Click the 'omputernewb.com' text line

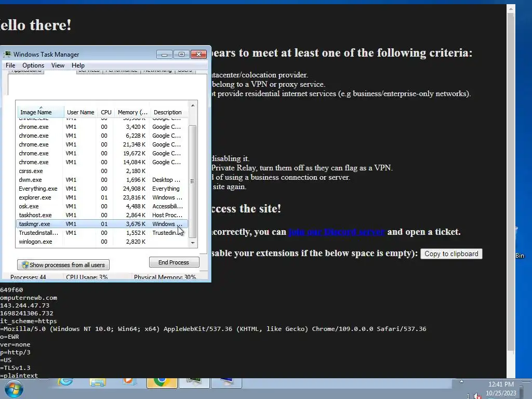(29, 298)
